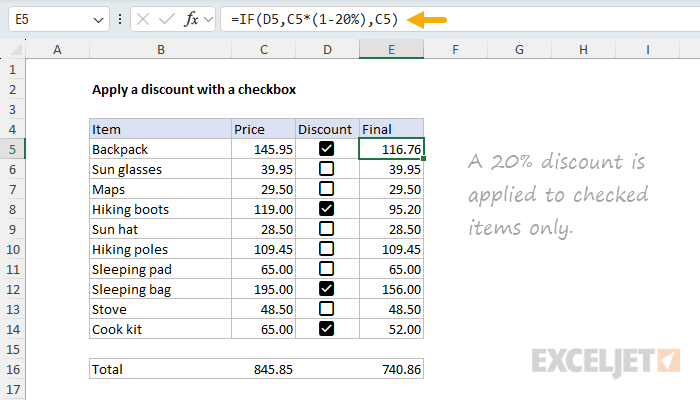The image size is (700, 400).
Task: Click the price cell 145.95
Action: [263, 149]
